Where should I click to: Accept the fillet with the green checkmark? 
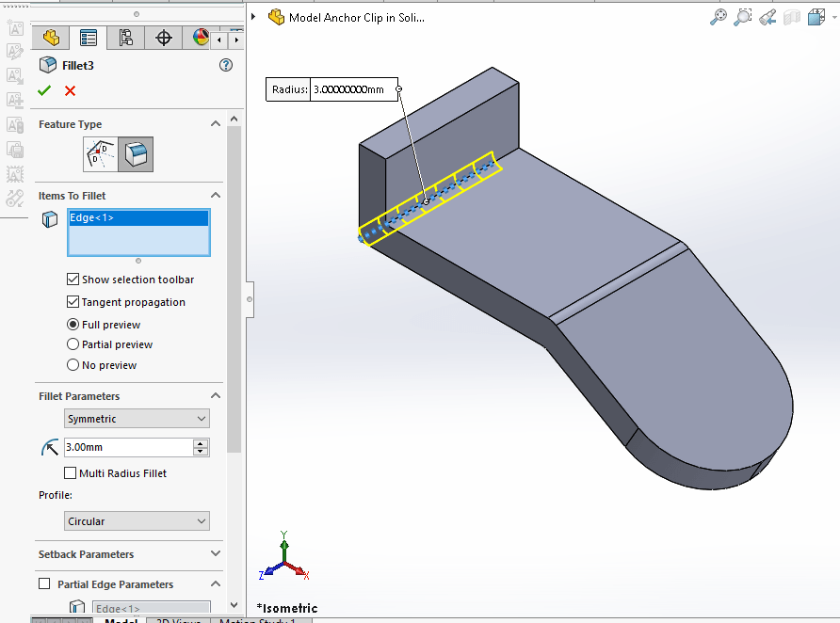point(43,91)
